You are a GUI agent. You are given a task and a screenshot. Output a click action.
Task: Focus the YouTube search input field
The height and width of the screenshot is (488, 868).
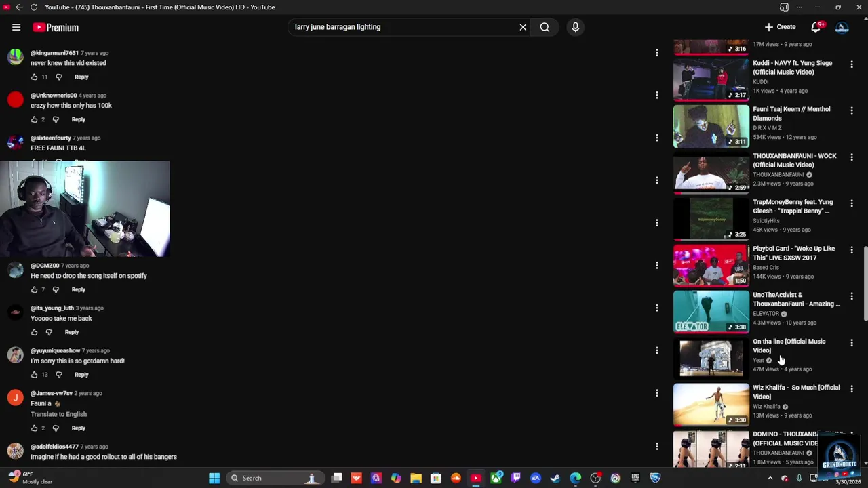(403, 27)
